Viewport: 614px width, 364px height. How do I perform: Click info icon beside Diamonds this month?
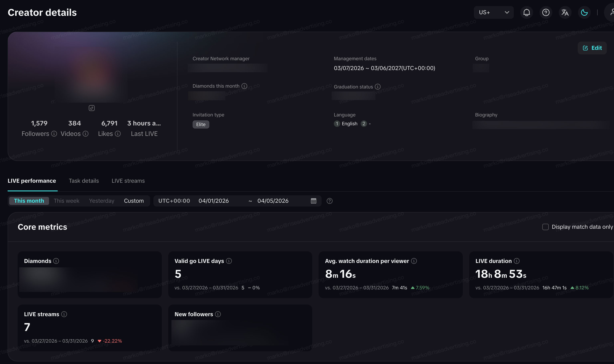pos(244,86)
